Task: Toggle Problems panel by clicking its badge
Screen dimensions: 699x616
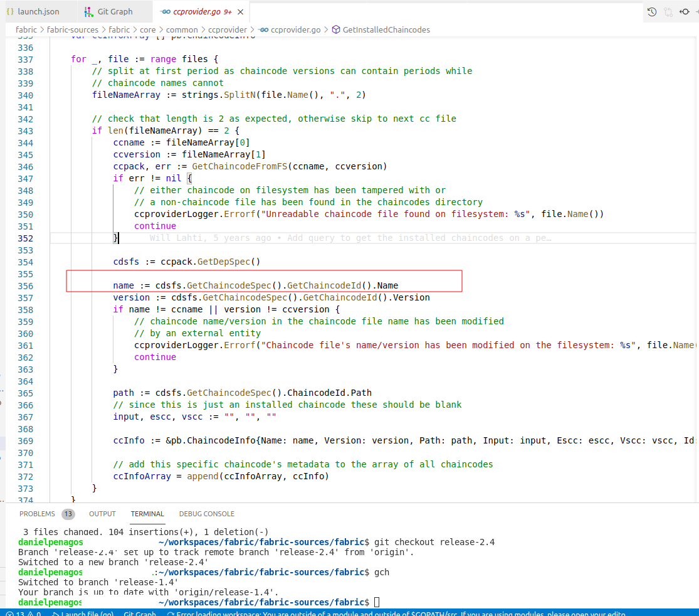Action: click(x=68, y=514)
